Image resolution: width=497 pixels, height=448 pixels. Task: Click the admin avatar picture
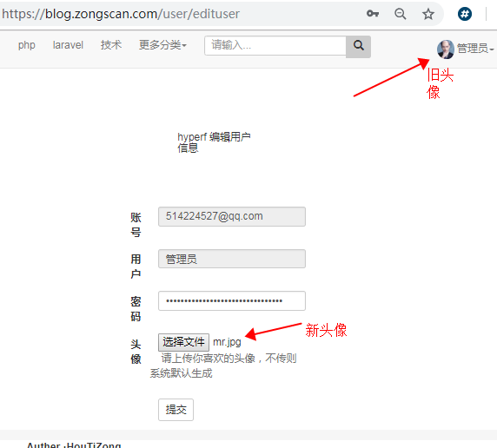[446, 49]
